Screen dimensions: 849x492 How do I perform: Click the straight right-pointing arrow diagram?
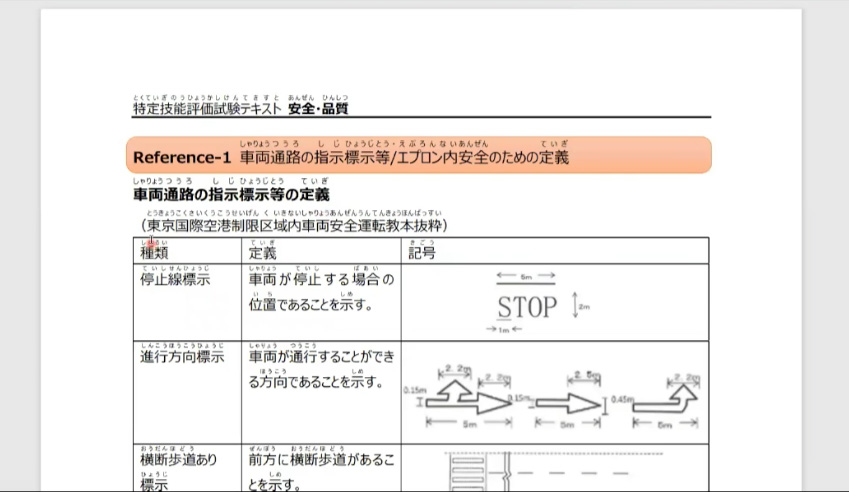coord(567,401)
